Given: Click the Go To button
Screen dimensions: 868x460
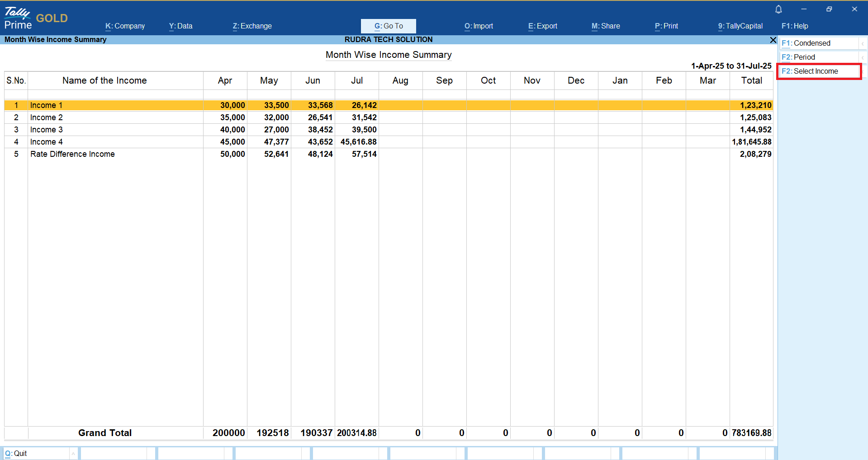Looking at the screenshot, I should click(x=389, y=26).
